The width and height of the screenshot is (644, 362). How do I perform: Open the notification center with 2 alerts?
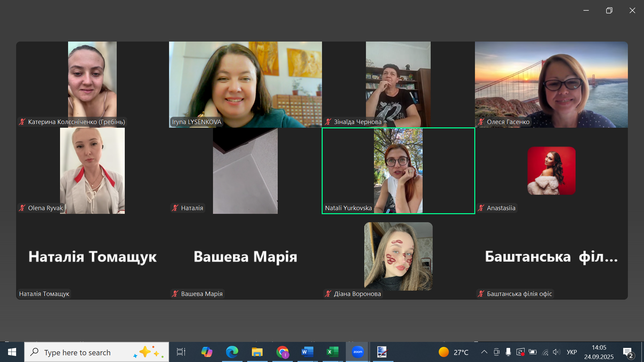tap(628, 353)
